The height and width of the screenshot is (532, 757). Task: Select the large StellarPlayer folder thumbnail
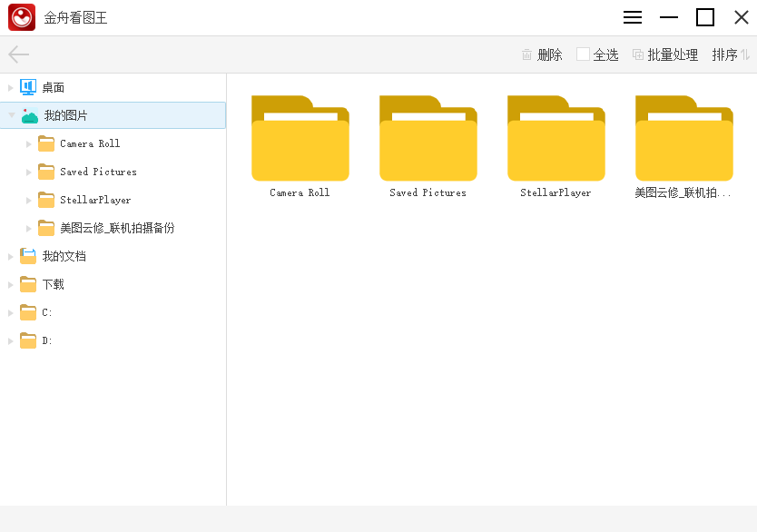556,138
